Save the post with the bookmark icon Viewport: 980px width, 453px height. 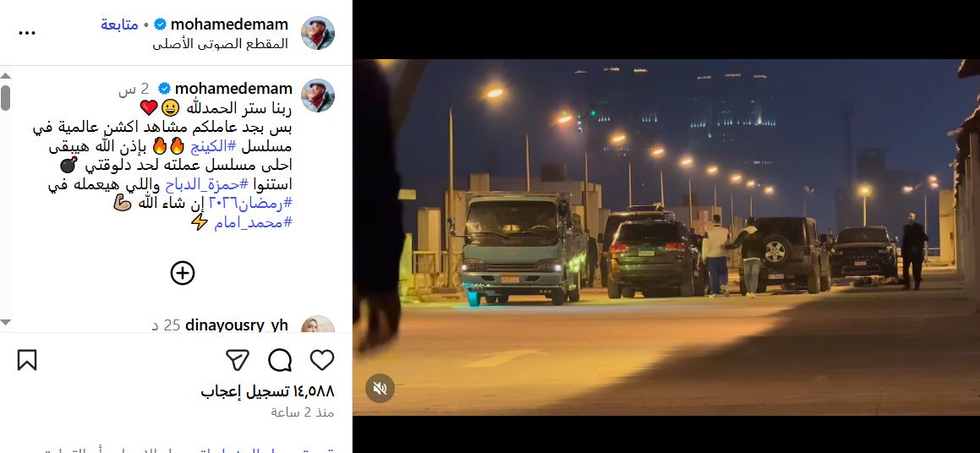click(27, 360)
